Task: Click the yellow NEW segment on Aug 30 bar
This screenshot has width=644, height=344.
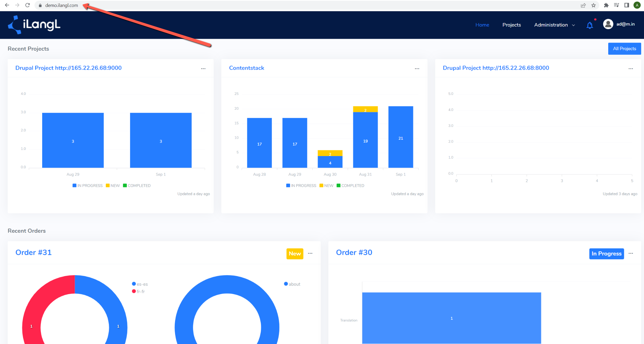Action: [x=330, y=153]
